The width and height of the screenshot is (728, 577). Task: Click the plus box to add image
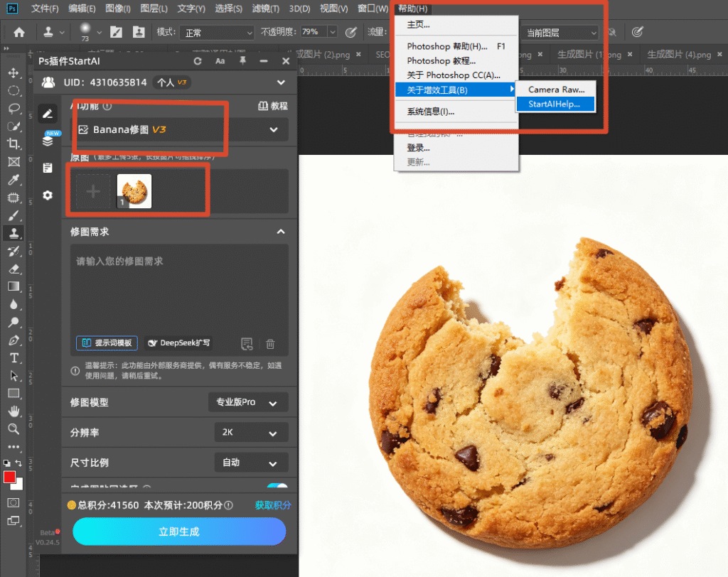click(93, 190)
